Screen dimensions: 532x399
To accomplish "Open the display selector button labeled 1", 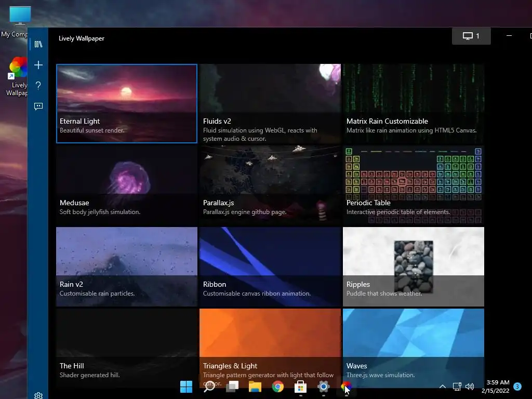I will pyautogui.click(x=471, y=36).
